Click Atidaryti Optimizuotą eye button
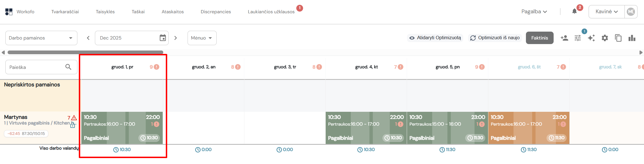 [x=435, y=38]
